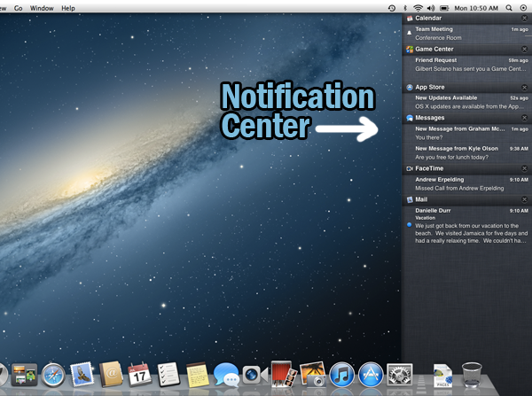Click the App Store section header
The height and width of the screenshot is (396, 532).
tap(467, 88)
